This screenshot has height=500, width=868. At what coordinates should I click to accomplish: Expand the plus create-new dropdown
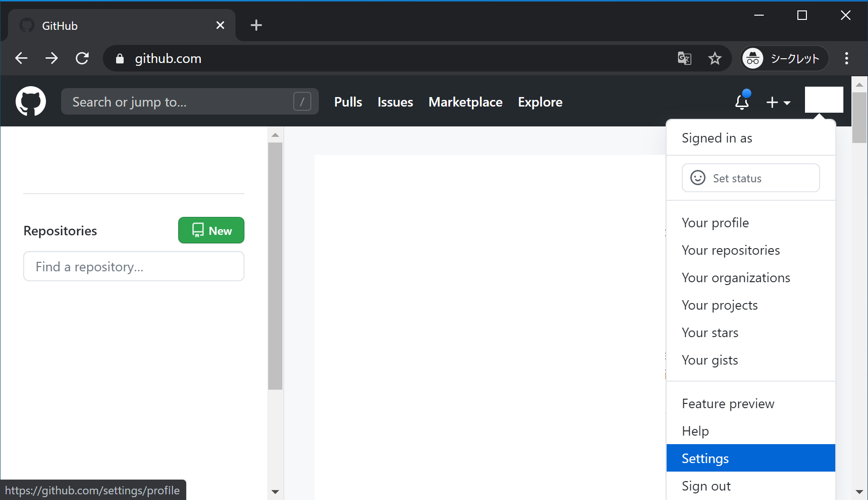778,102
